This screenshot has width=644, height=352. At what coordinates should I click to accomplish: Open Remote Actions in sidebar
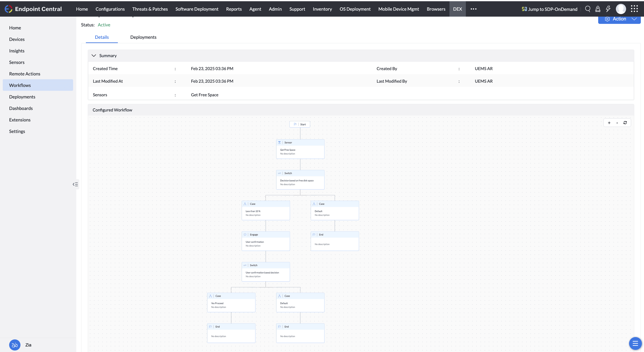pyautogui.click(x=25, y=74)
